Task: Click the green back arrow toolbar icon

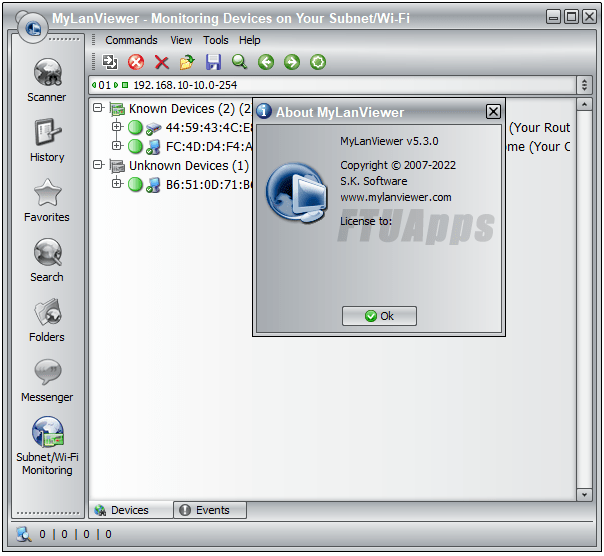Action: coord(266,62)
